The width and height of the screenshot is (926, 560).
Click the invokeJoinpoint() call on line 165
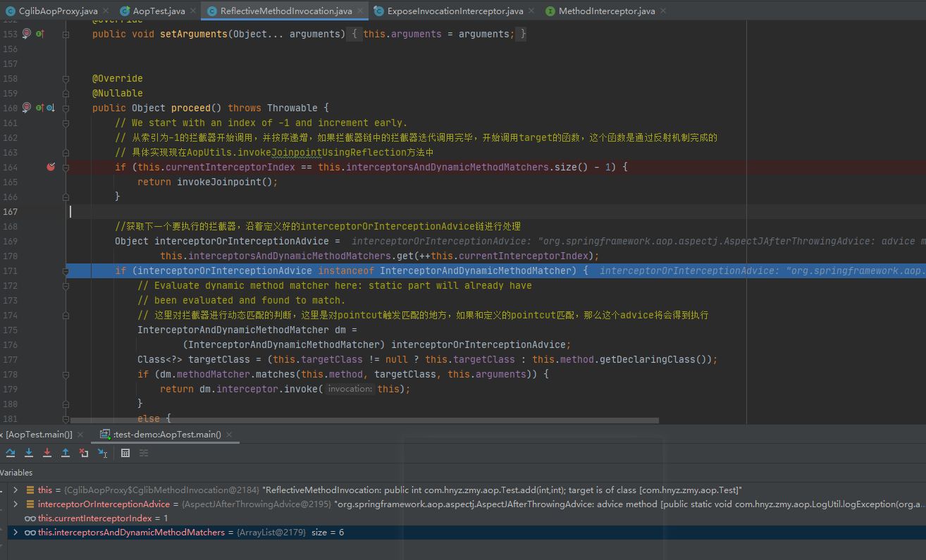(224, 182)
